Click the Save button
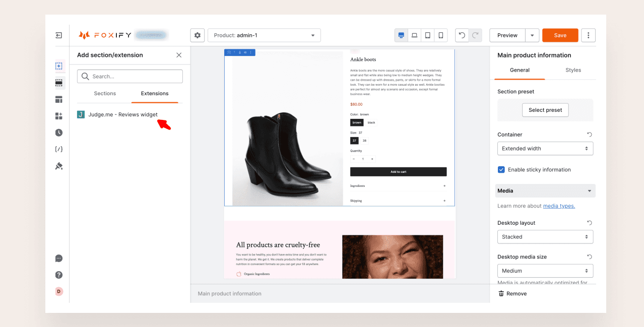Image resolution: width=644 pixels, height=327 pixels. [560, 35]
